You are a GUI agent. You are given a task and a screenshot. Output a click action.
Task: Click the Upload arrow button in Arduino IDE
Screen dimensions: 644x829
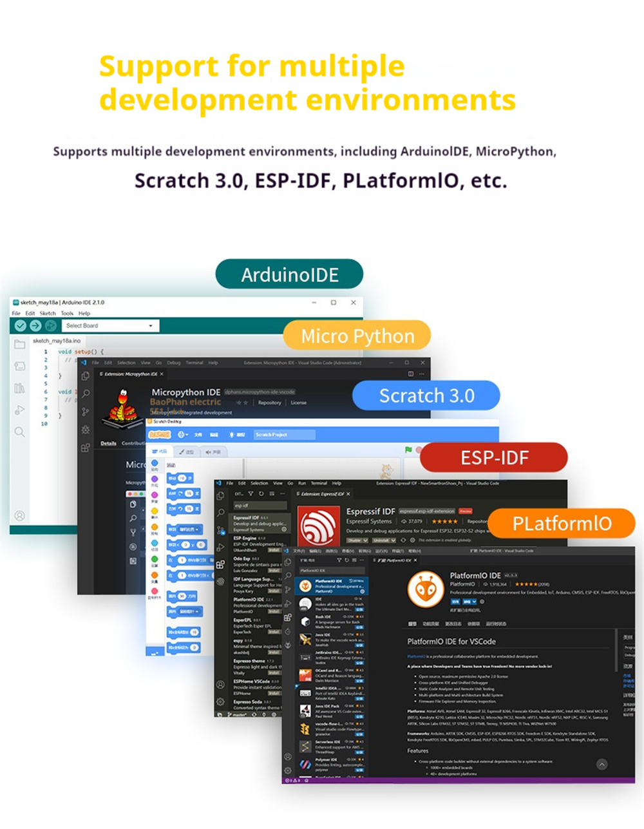point(35,326)
